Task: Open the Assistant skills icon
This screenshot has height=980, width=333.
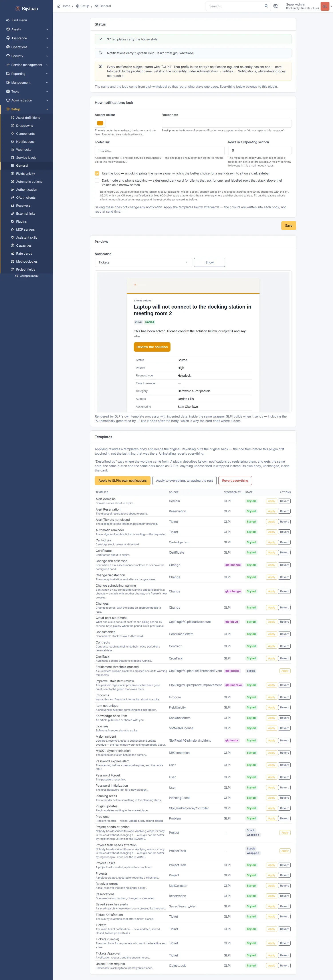Action: pos(13,237)
